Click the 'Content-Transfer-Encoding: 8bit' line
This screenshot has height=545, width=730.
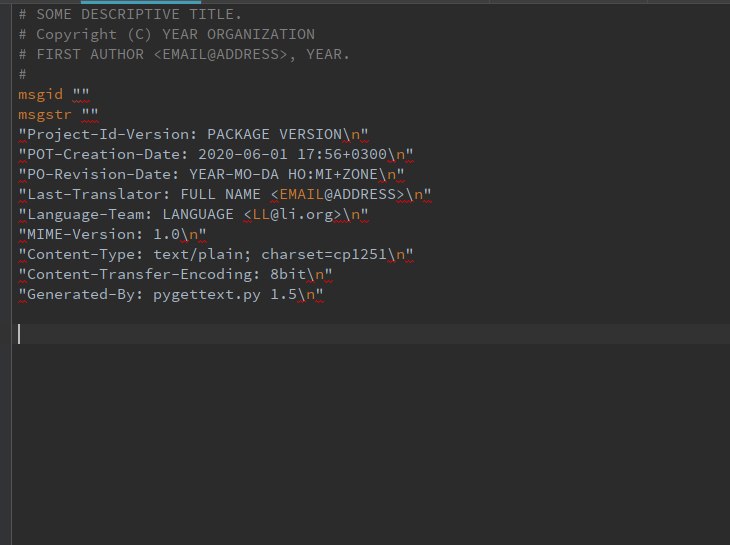click(x=175, y=275)
